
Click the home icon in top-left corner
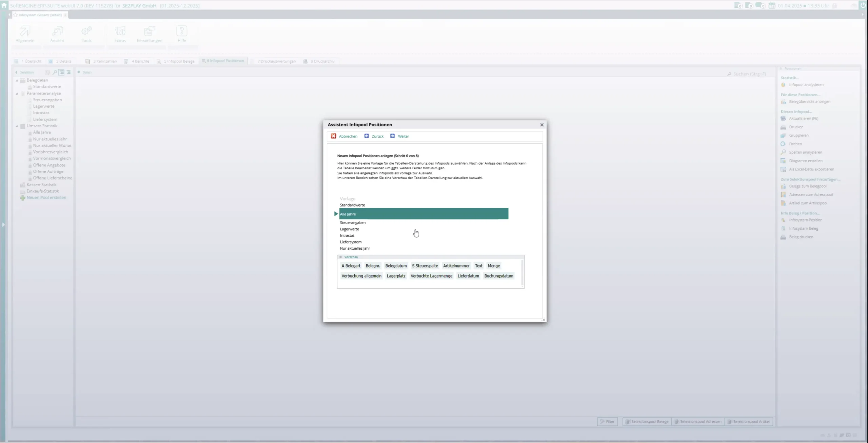[x=4, y=5]
